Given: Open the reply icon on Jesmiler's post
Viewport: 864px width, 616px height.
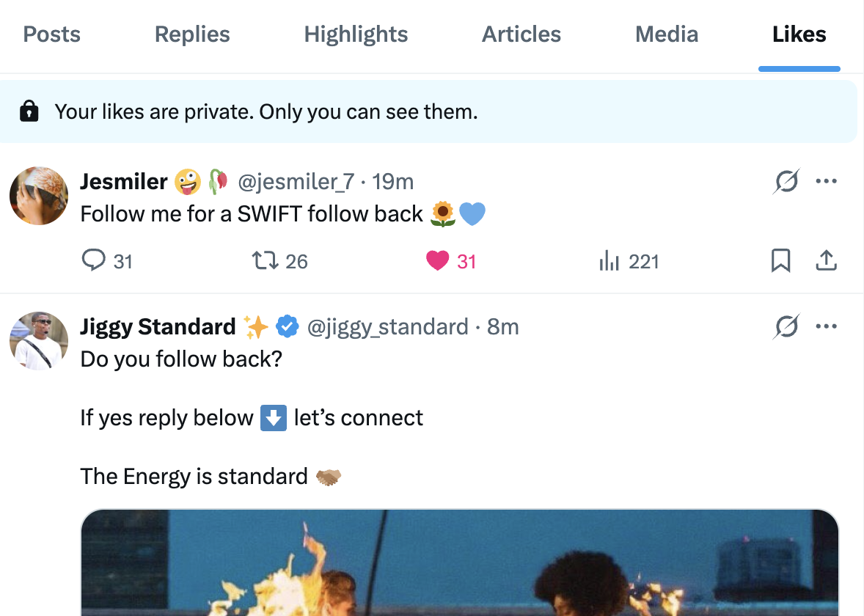Looking at the screenshot, I should (x=94, y=260).
